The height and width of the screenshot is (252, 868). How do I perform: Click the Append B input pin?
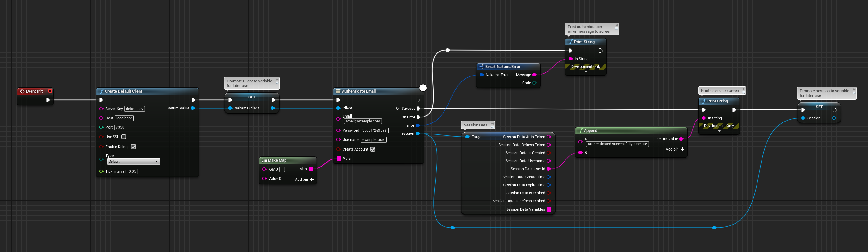580,153
